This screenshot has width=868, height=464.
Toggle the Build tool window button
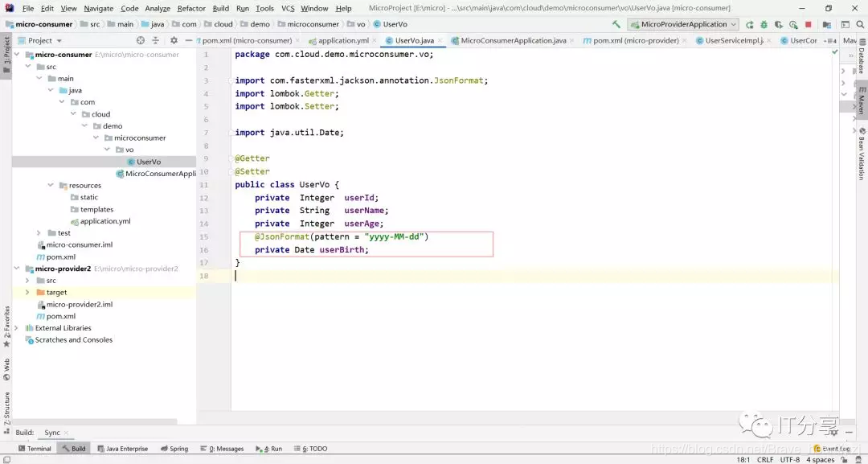point(74,449)
